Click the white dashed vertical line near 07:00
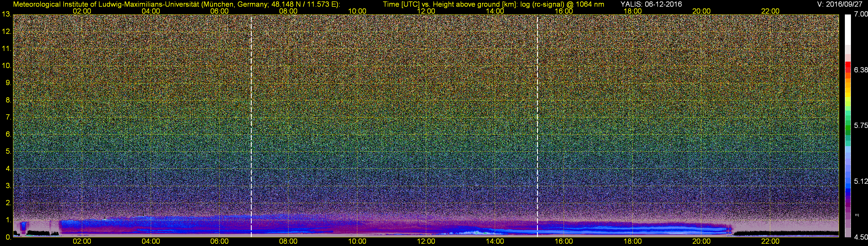 pos(251,125)
